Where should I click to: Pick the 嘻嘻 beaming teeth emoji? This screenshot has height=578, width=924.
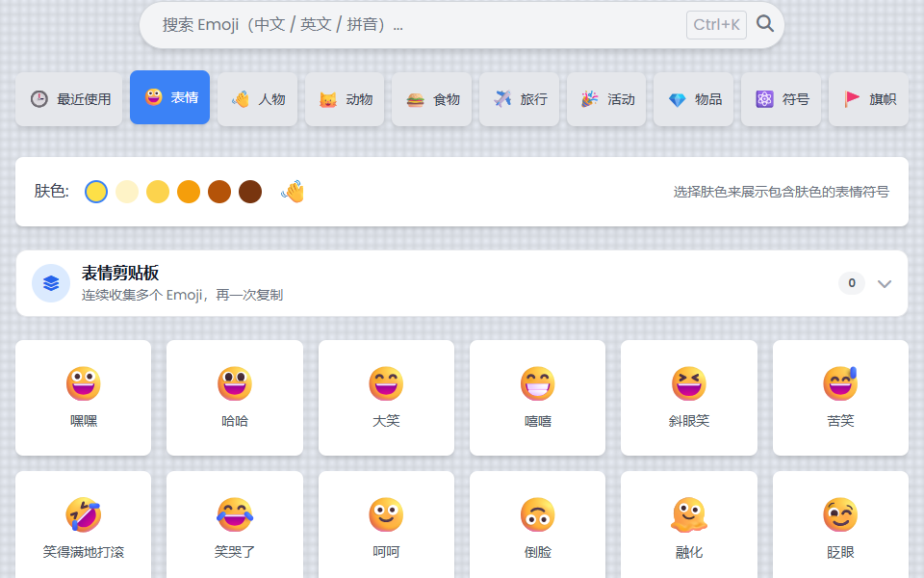pyautogui.click(x=537, y=398)
